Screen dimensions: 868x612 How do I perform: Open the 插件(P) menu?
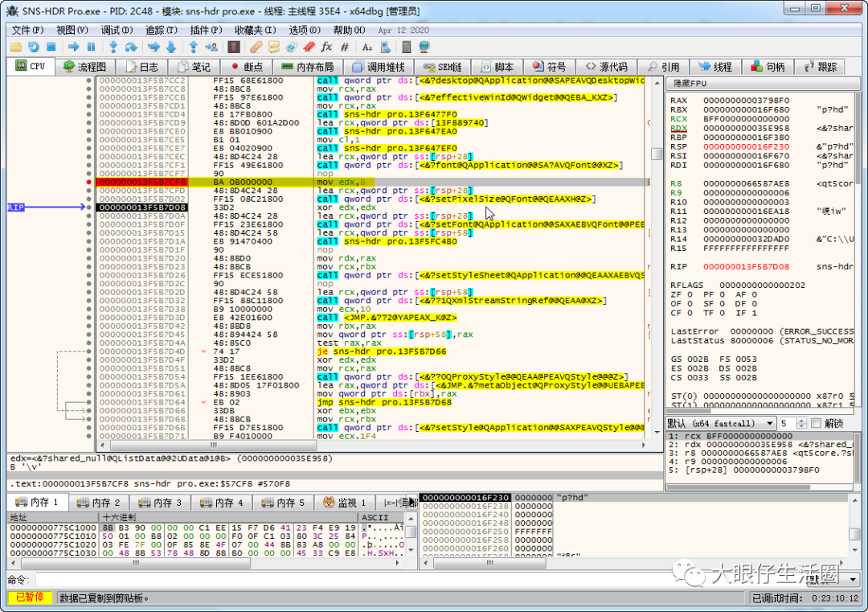coord(206,30)
